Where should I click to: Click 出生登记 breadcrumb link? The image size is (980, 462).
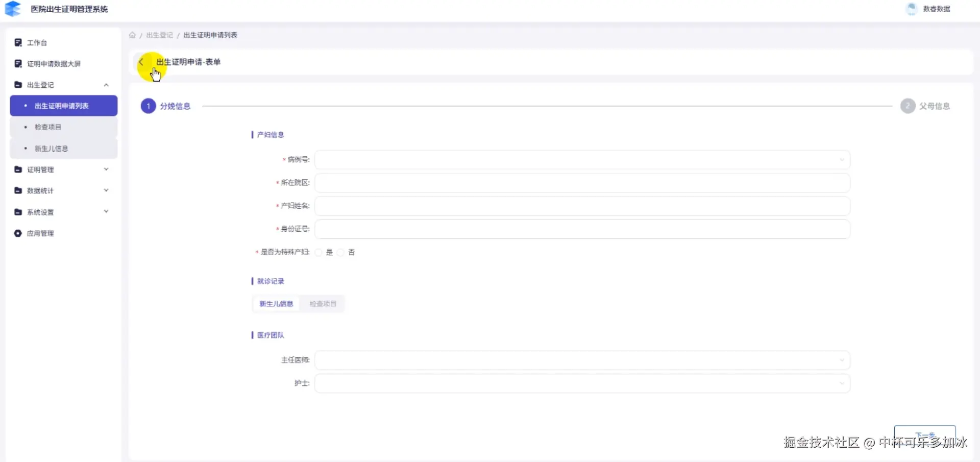click(160, 35)
